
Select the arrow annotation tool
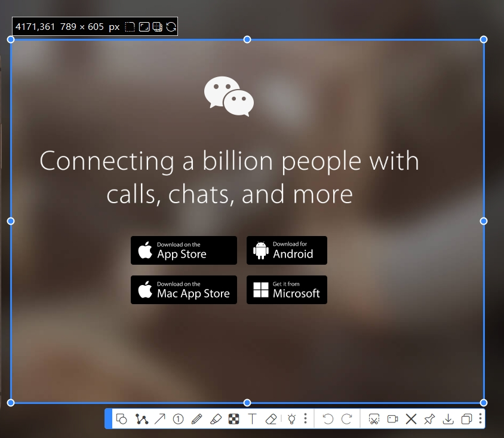point(159,419)
